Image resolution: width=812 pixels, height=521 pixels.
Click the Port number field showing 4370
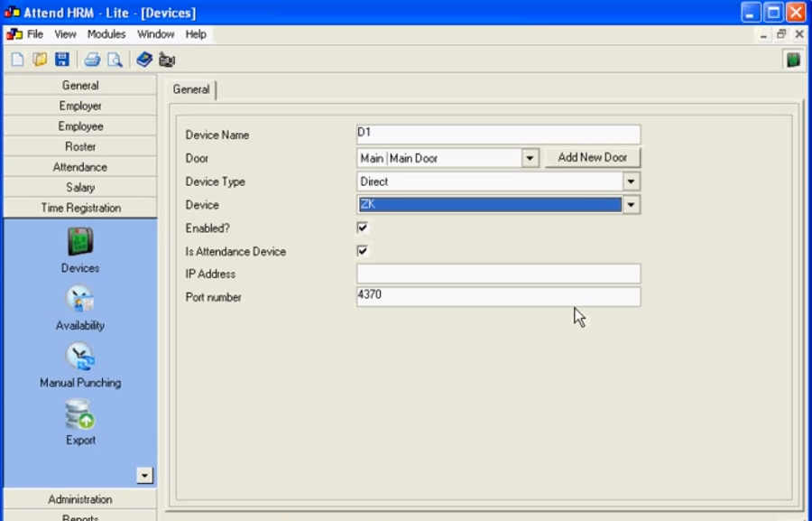498,297
